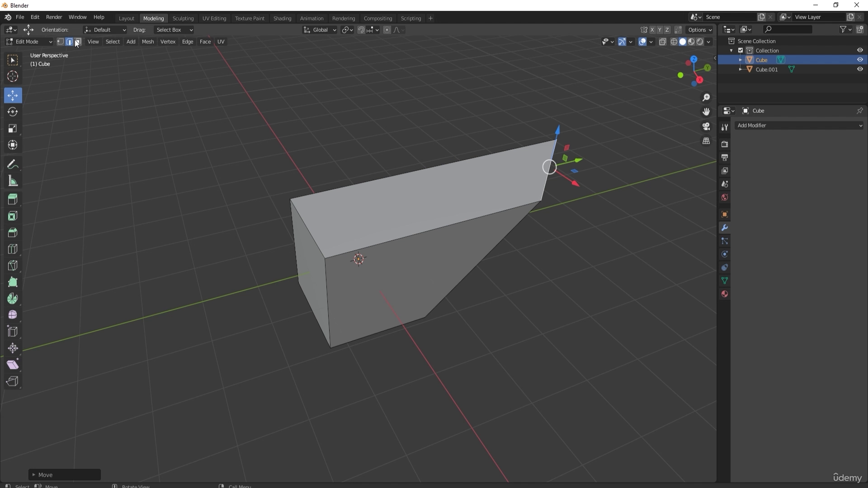Click the zoom view magnifier icon
Image resolution: width=868 pixels, height=488 pixels.
coord(706,98)
